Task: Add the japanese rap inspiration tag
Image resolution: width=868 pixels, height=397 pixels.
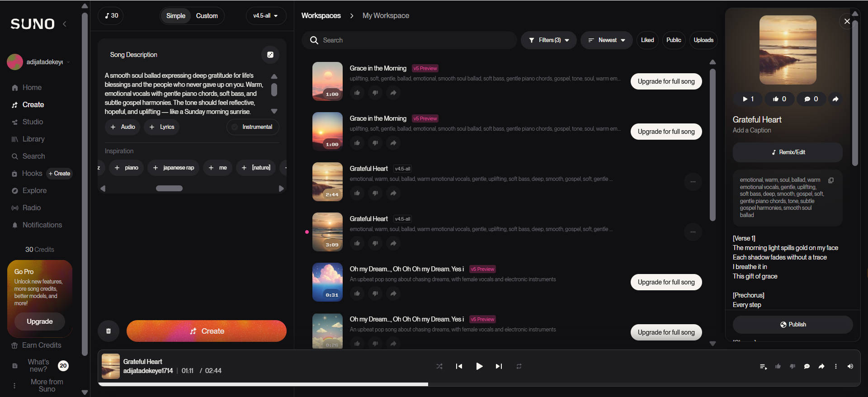Action: (174, 168)
